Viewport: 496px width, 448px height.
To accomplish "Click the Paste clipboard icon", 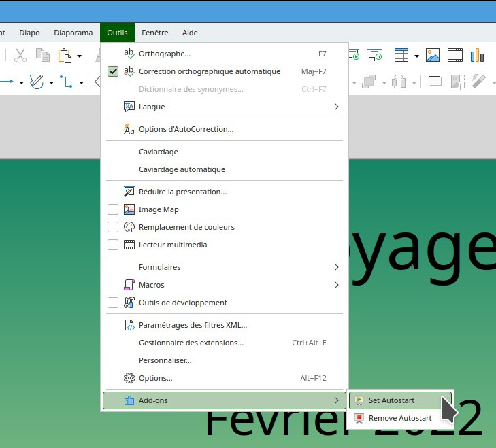I will (65, 56).
